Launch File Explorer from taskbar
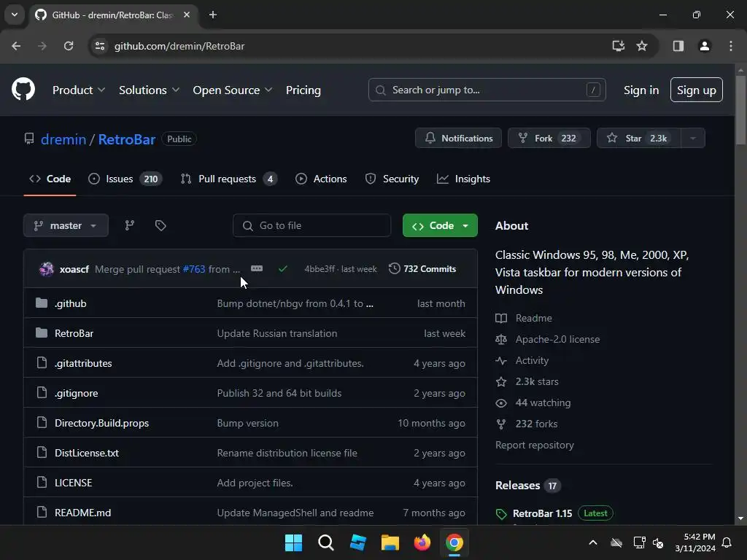The width and height of the screenshot is (747, 560). pos(390,542)
